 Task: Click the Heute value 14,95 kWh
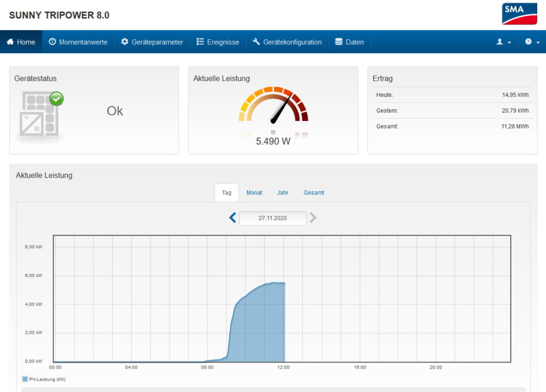515,95
